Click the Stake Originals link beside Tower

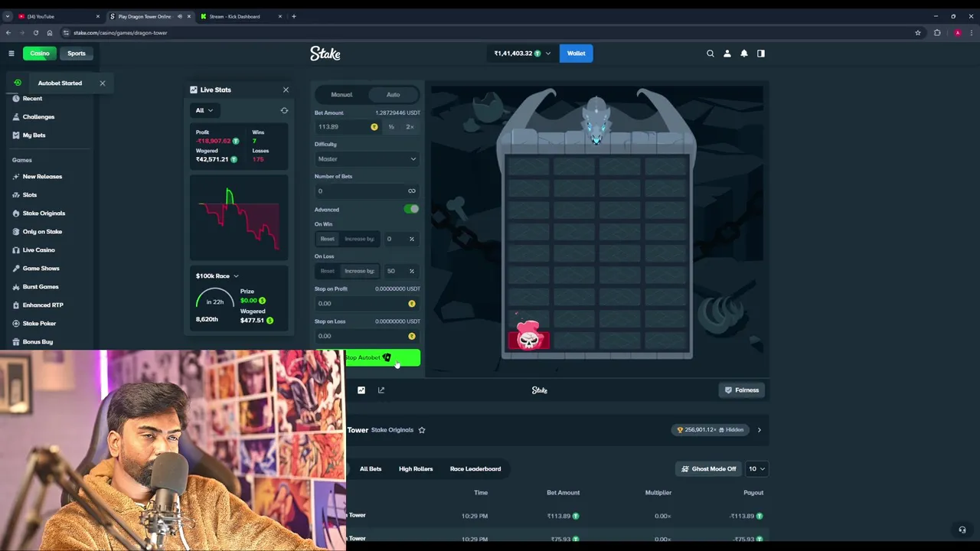tap(392, 430)
